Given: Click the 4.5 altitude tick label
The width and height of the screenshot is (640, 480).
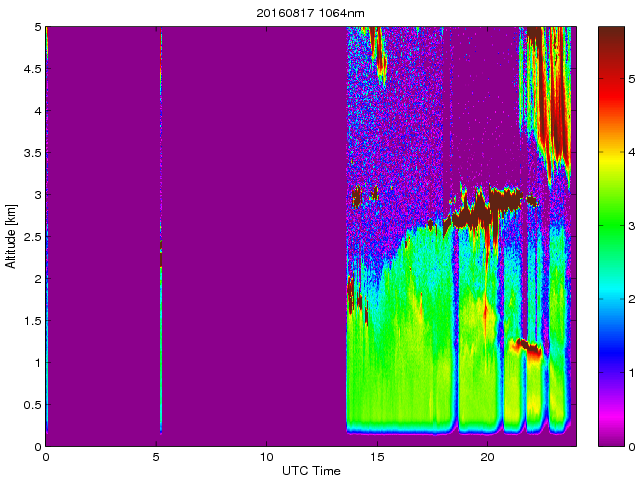Looking at the screenshot, I should click(31, 70).
